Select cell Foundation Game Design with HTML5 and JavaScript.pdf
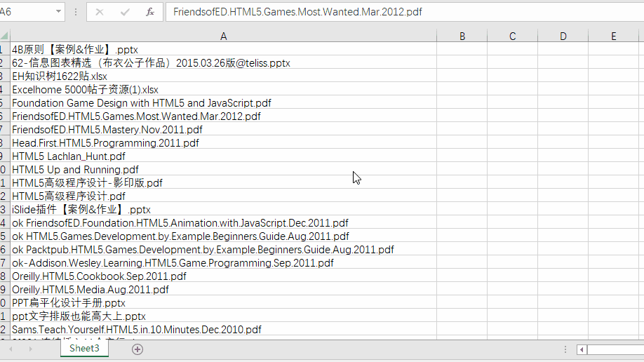The image size is (644, 362). (223, 102)
